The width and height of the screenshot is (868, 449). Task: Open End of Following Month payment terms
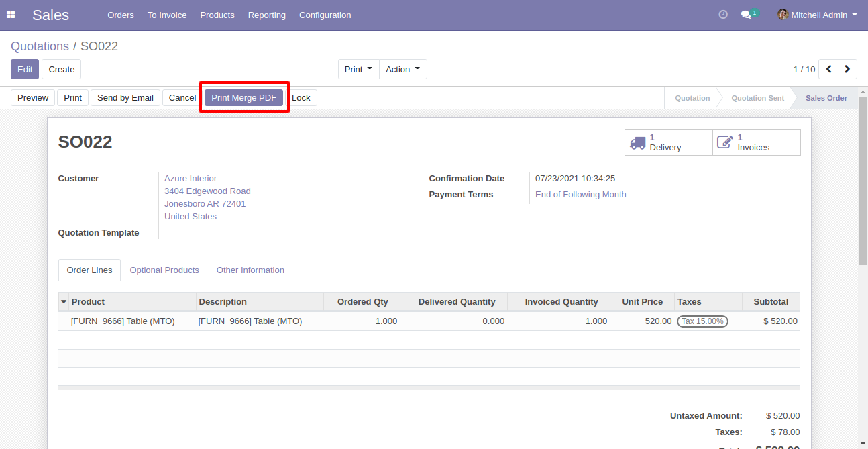[581, 195]
